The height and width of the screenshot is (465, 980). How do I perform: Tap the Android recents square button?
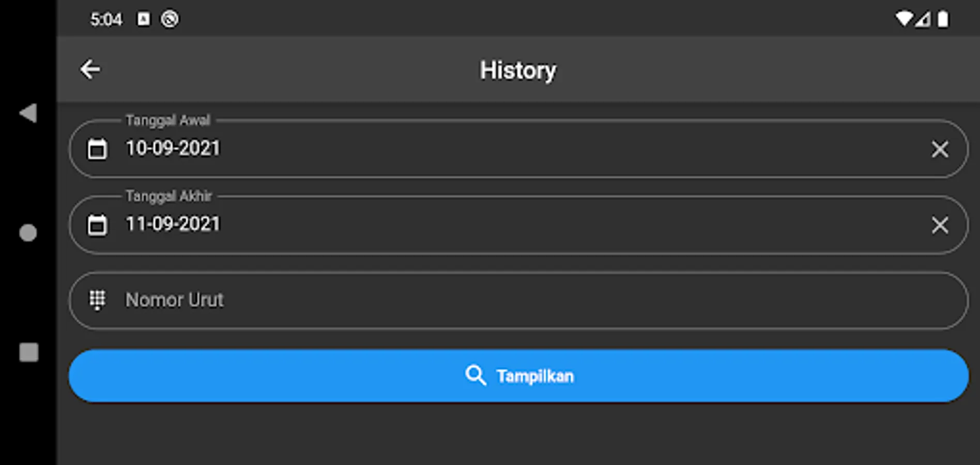28,352
